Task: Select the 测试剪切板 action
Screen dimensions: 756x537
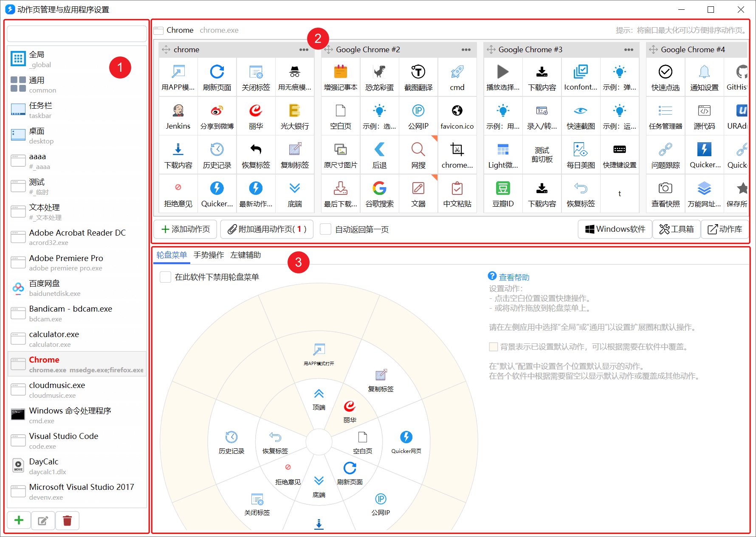Action: click(x=542, y=155)
